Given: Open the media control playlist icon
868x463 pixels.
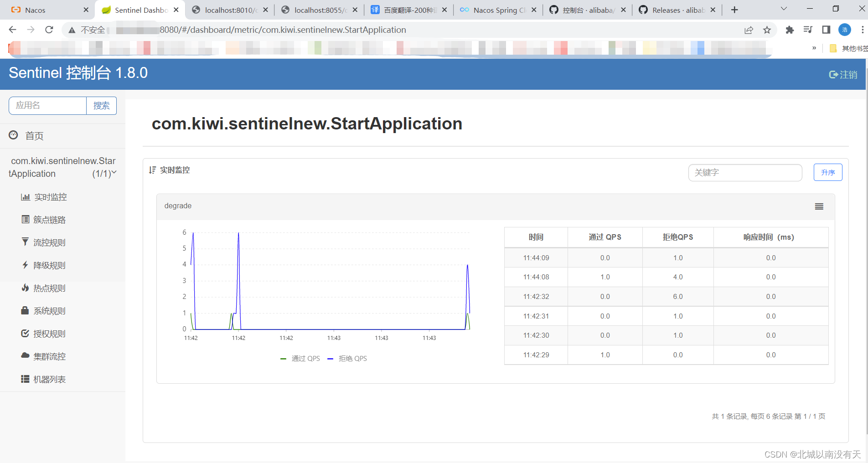Looking at the screenshot, I should click(808, 30).
